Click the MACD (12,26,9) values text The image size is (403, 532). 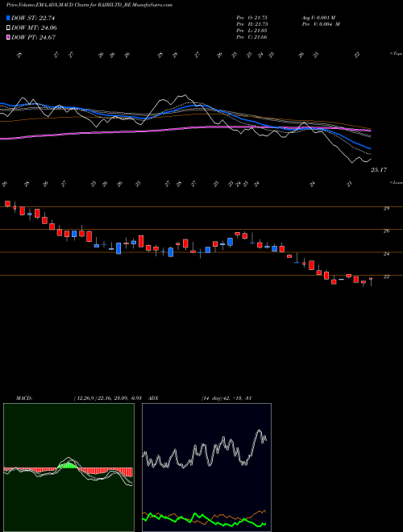[107, 398]
